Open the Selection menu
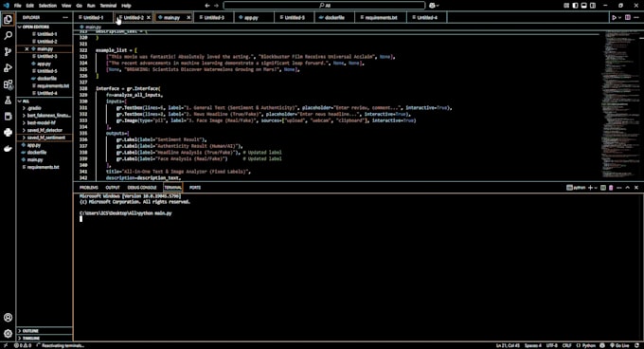Image resolution: width=644 pixels, height=349 pixels. point(47,6)
